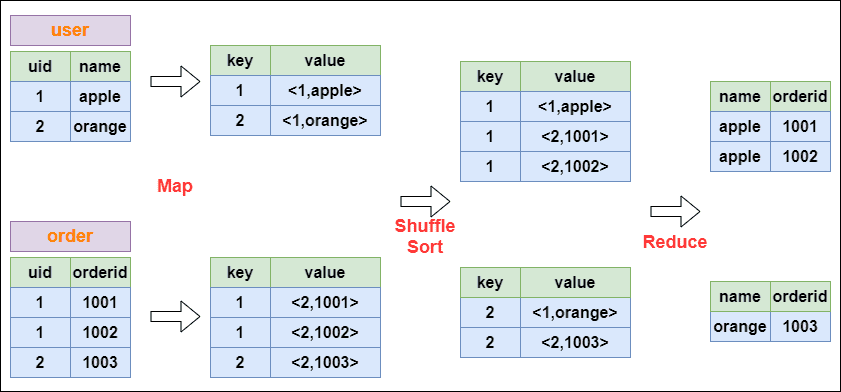This screenshot has height=392, width=841.
Task: Select the purple order title box
Action: tap(70, 236)
